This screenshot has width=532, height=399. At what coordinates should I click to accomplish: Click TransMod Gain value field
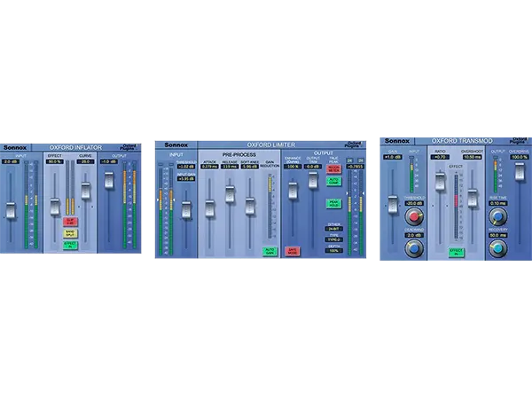pyautogui.click(x=393, y=157)
